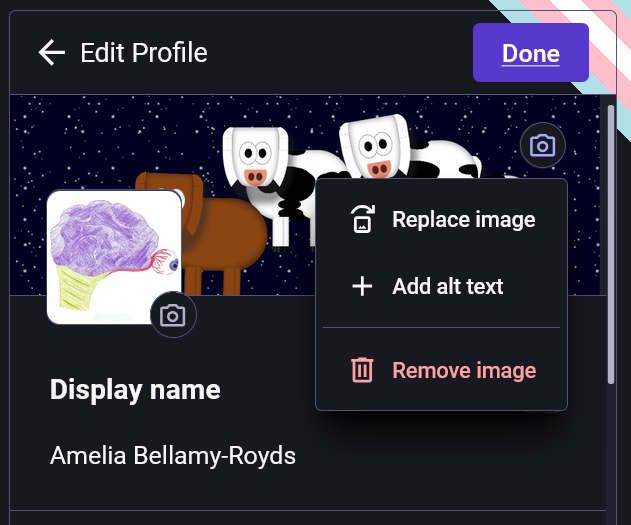Click the Done button
631x525 pixels.
point(530,53)
